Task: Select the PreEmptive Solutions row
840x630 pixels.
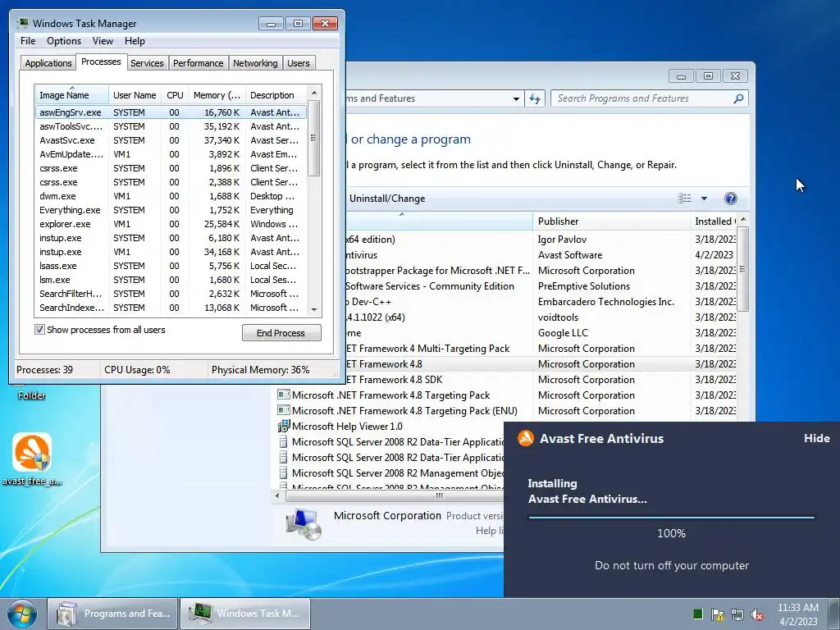Action: pos(541,286)
